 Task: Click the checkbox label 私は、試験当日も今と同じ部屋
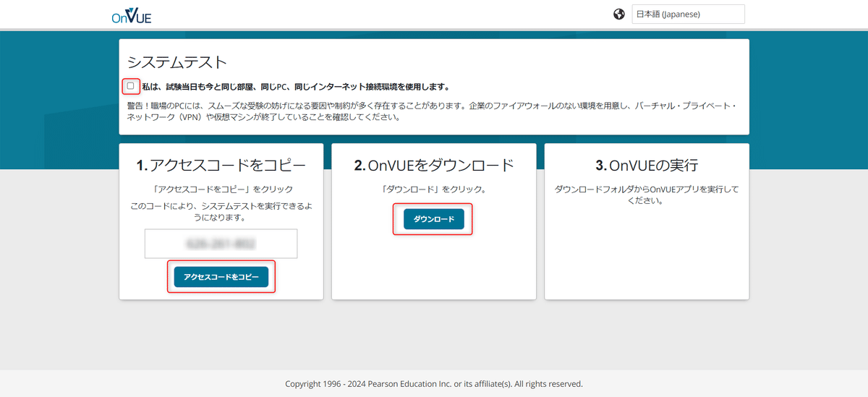(x=295, y=87)
